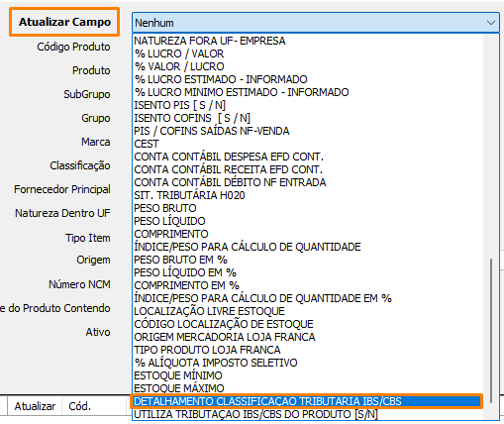Pick % ALÍQUOTA IMPOSTO SELETIVO
The width and height of the screenshot is (504, 424).
308,363
